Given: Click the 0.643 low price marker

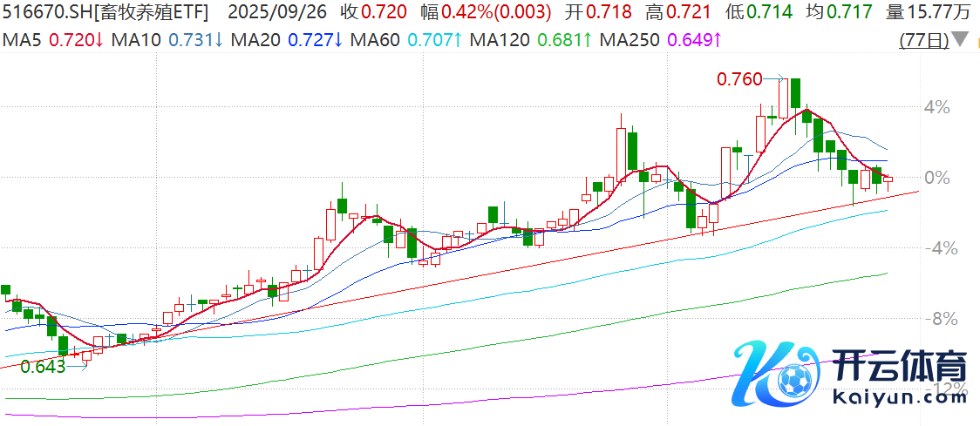Looking at the screenshot, I should click(44, 367).
